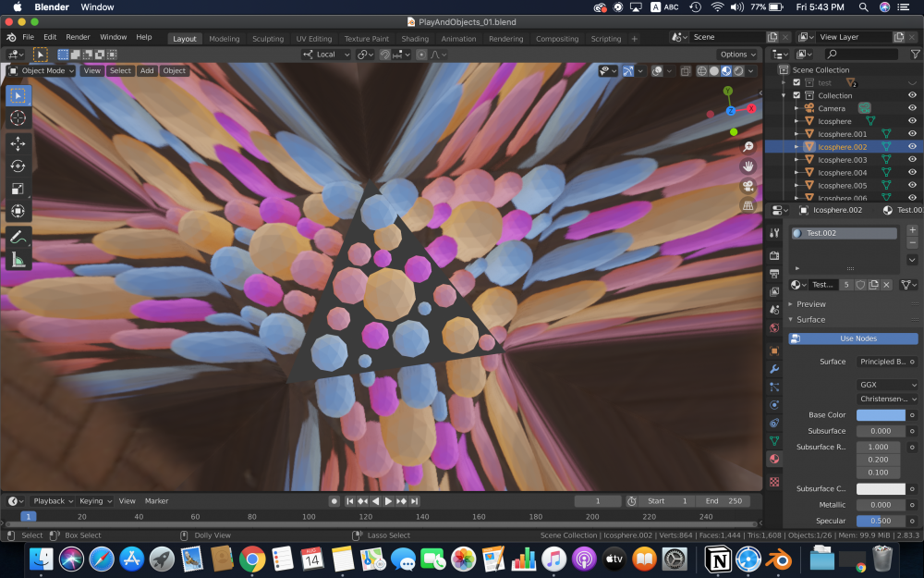Switch to the Modeling workspace tab
Image resolution: width=924 pixels, height=578 pixels.
coord(225,39)
